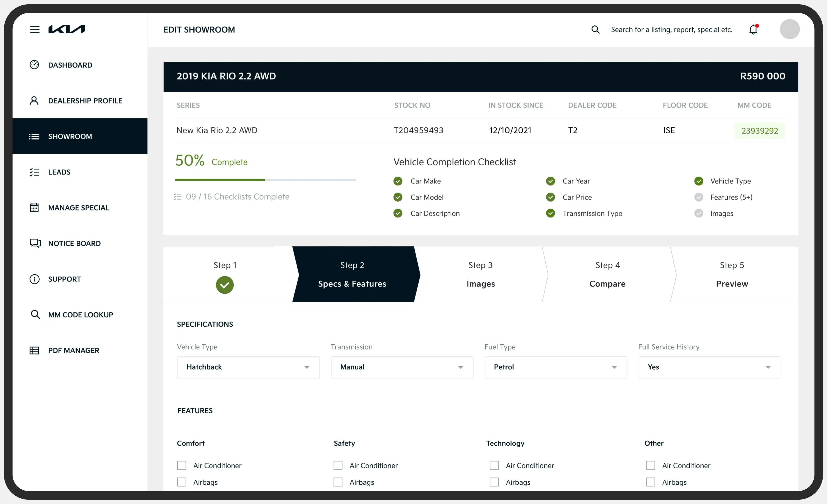Screen dimensions: 827x504
Task: Click the search magnifier icon in header
Action: (595, 30)
